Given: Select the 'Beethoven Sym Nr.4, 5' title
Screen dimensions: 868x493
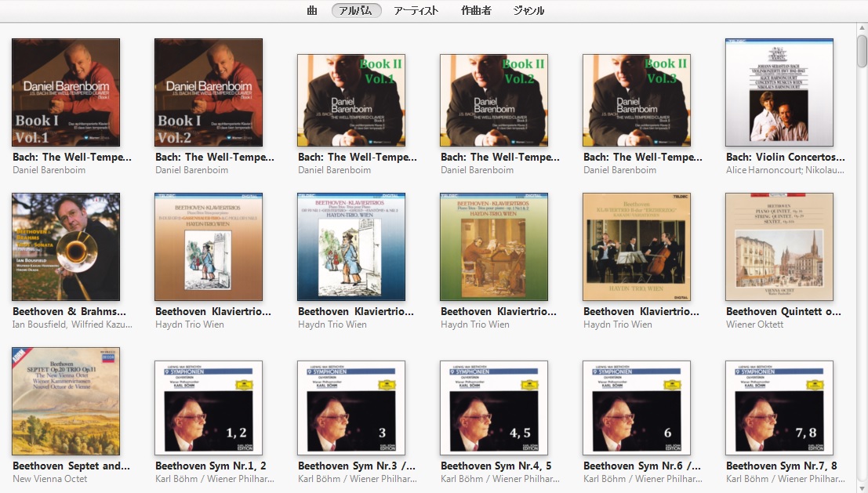Looking at the screenshot, I should 496,466.
